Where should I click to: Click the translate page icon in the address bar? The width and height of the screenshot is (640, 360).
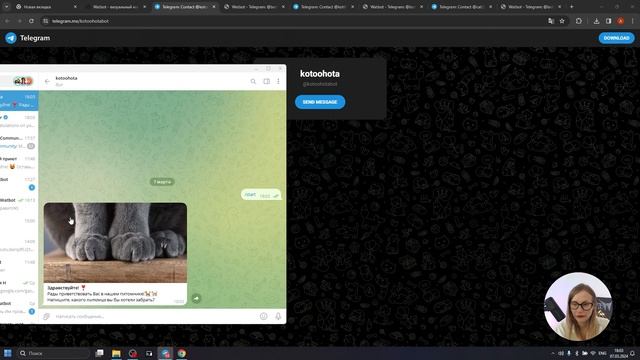coord(551,21)
